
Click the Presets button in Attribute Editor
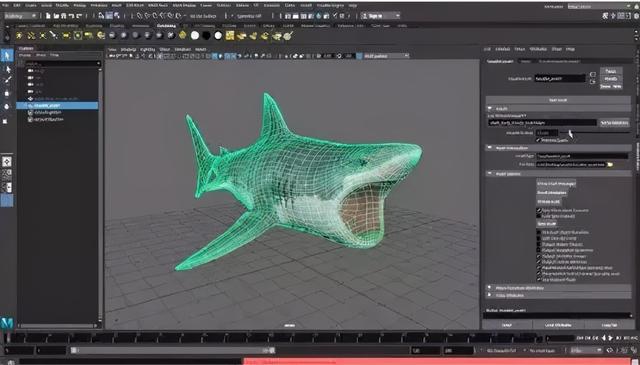coord(611,78)
